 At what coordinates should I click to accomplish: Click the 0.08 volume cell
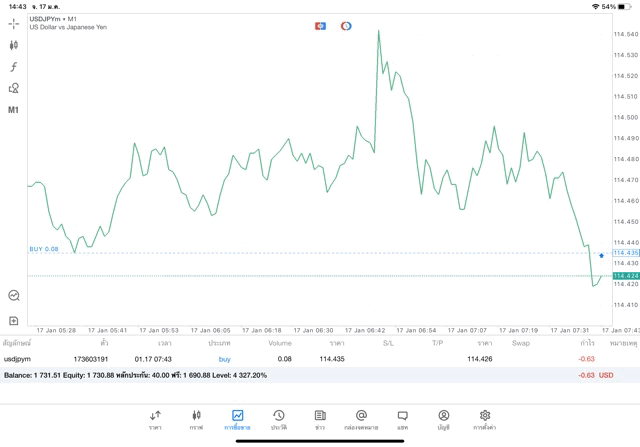(x=284, y=359)
